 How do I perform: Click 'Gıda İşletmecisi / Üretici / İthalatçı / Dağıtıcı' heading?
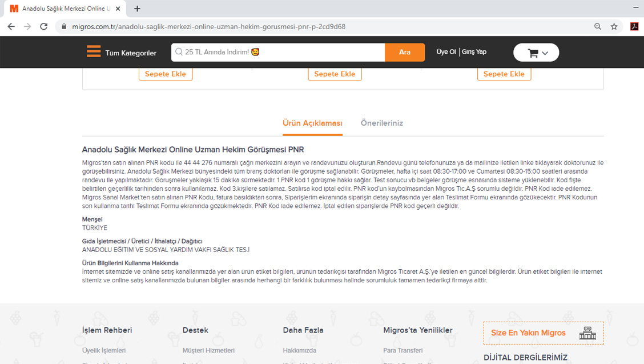click(x=142, y=241)
